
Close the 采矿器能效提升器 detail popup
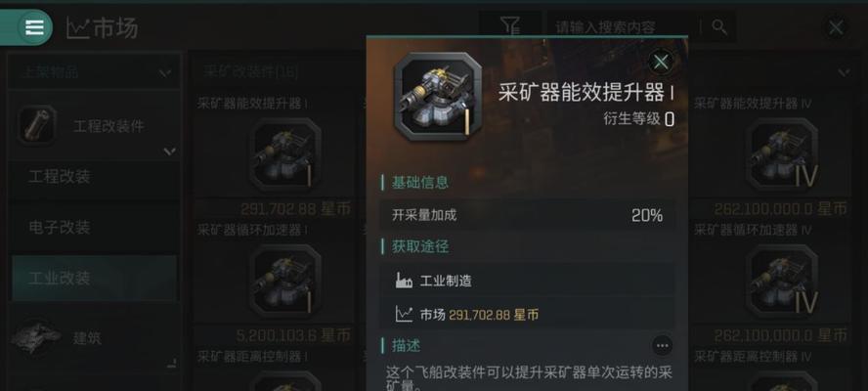pos(661,62)
